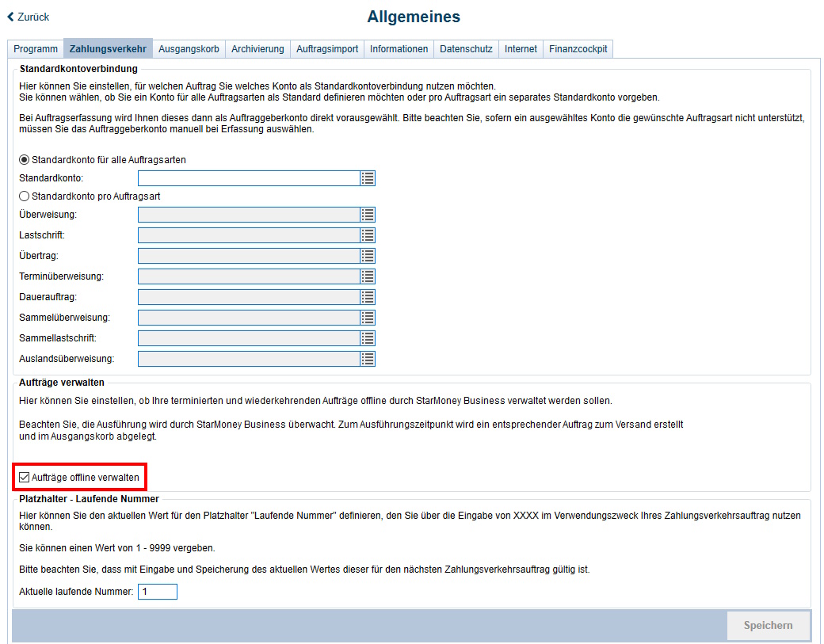Click list icon beside Übertrag field
The width and height of the screenshot is (824, 644).
(368, 256)
